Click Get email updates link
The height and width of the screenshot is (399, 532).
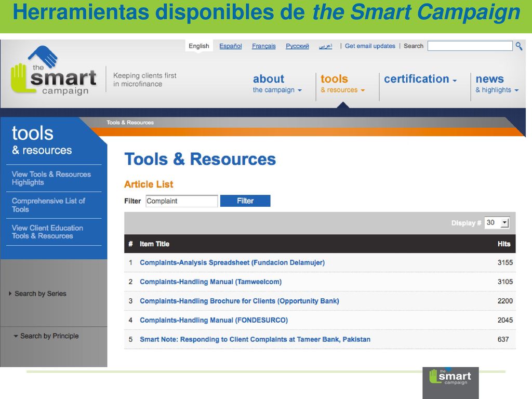pyautogui.click(x=370, y=46)
